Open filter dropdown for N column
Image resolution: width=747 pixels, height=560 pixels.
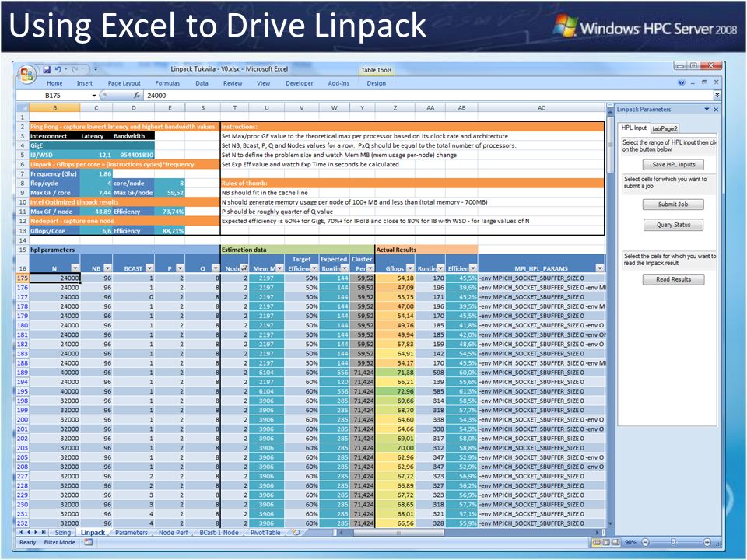pos(75,268)
